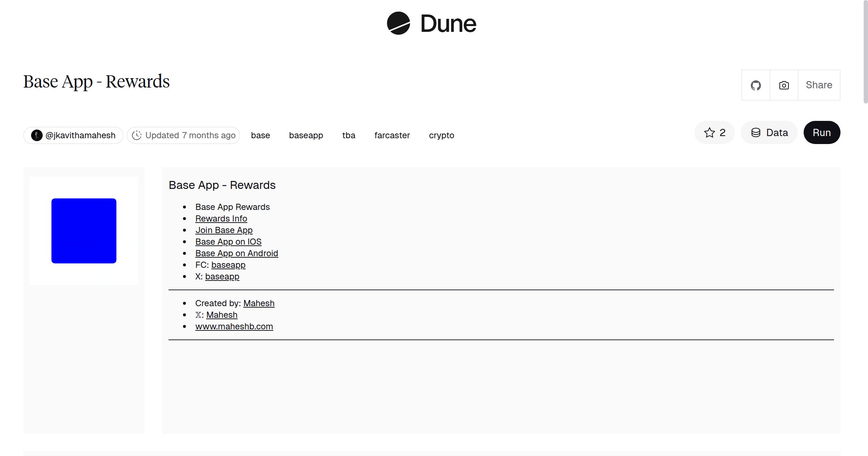The height and width of the screenshot is (456, 868).
Task: Visit www.maheshb.com
Action: pyautogui.click(x=234, y=326)
